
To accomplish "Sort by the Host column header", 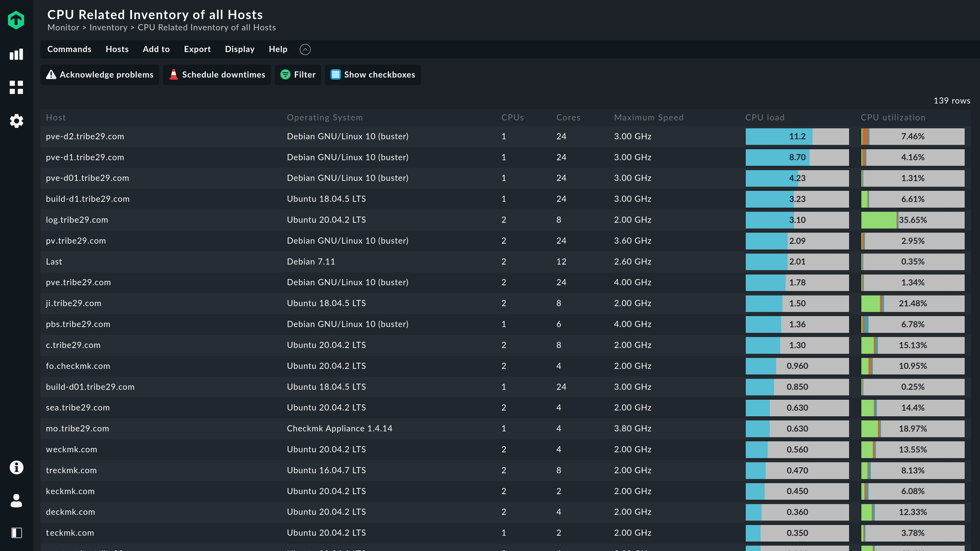I will tap(56, 118).
